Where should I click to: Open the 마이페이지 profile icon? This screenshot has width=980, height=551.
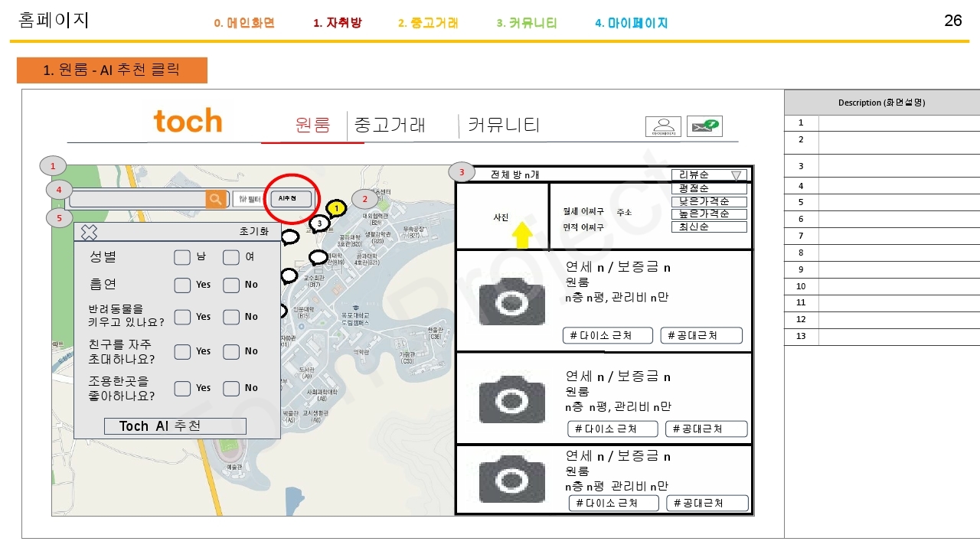(663, 126)
